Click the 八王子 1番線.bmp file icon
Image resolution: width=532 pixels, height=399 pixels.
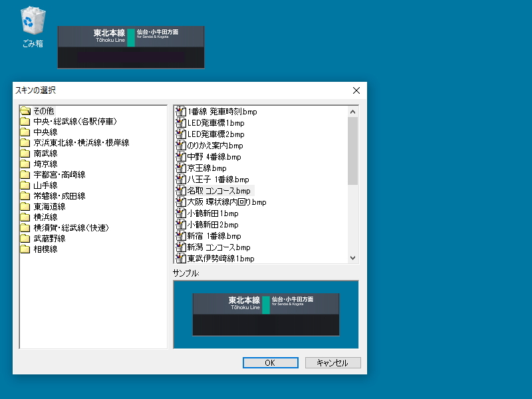click(x=181, y=180)
